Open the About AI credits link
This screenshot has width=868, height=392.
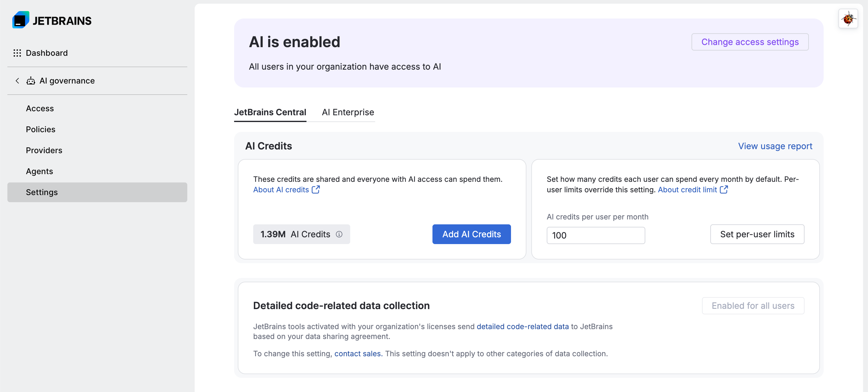[x=281, y=190]
